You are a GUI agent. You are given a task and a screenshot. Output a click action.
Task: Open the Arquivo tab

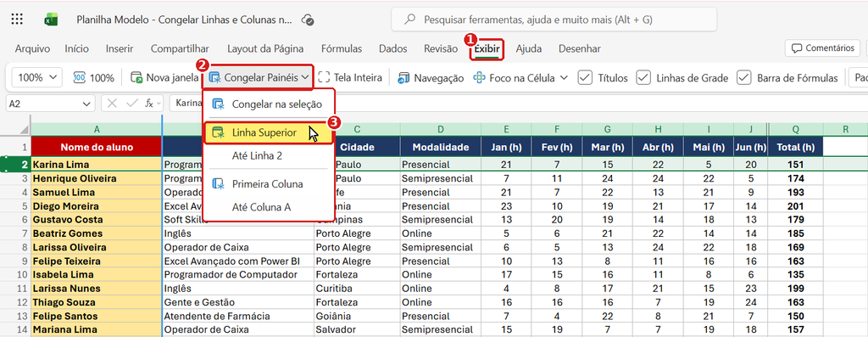click(32, 48)
